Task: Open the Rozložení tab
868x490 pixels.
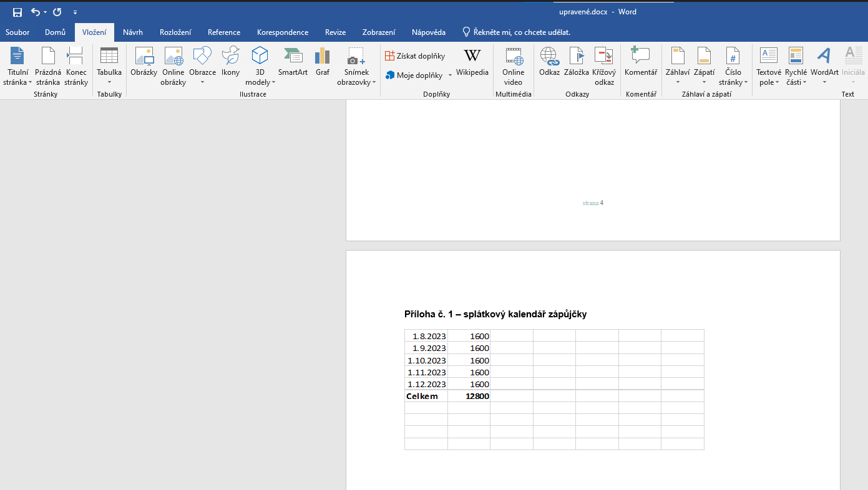Action: click(175, 32)
